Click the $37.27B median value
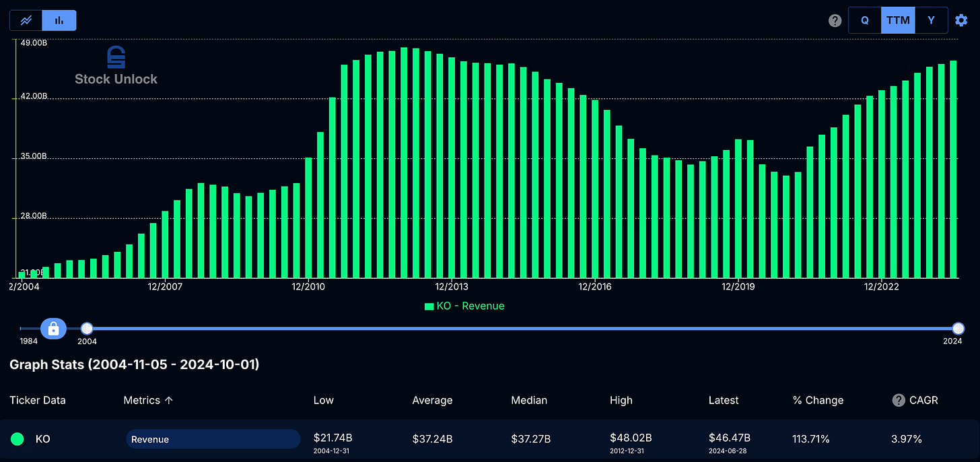 [531, 439]
